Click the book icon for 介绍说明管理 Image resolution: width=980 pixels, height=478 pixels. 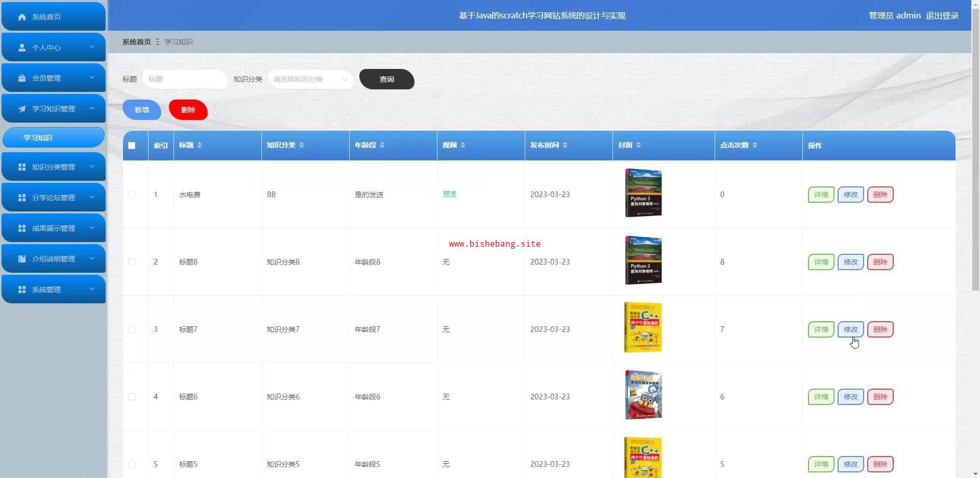22,259
